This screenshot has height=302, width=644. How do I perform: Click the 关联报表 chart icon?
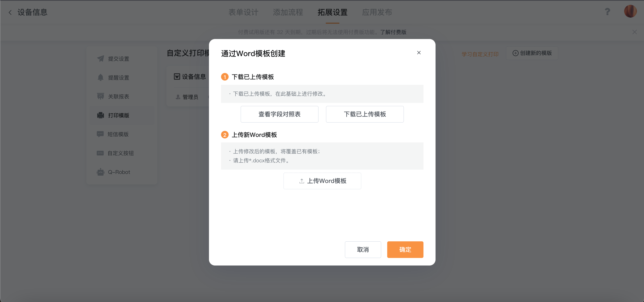pos(100,96)
